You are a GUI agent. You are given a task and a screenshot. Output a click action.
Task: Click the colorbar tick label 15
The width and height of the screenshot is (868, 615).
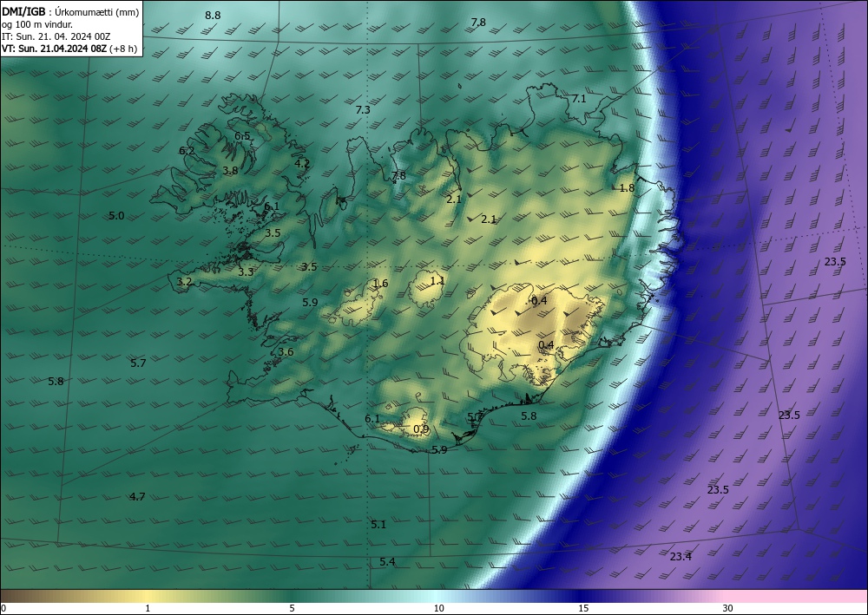click(583, 608)
